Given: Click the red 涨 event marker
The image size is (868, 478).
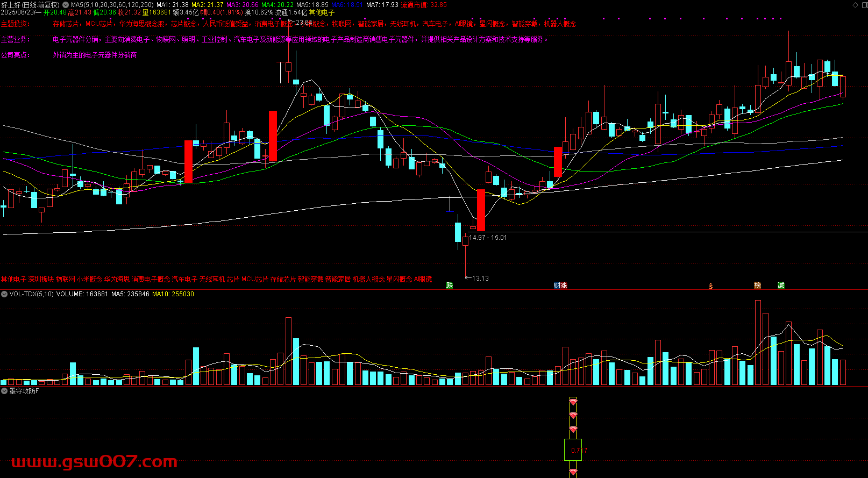Looking at the screenshot, I should (x=564, y=286).
